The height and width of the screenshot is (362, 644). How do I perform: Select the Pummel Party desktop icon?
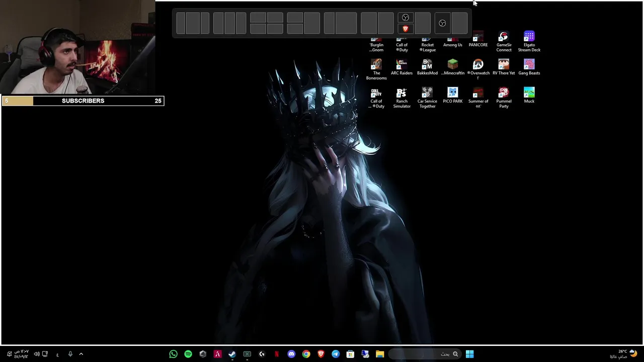[x=504, y=98]
